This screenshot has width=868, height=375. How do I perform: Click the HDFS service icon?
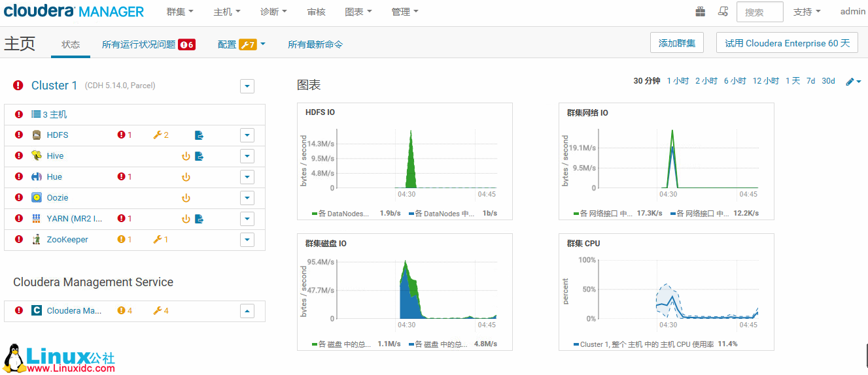tap(37, 135)
